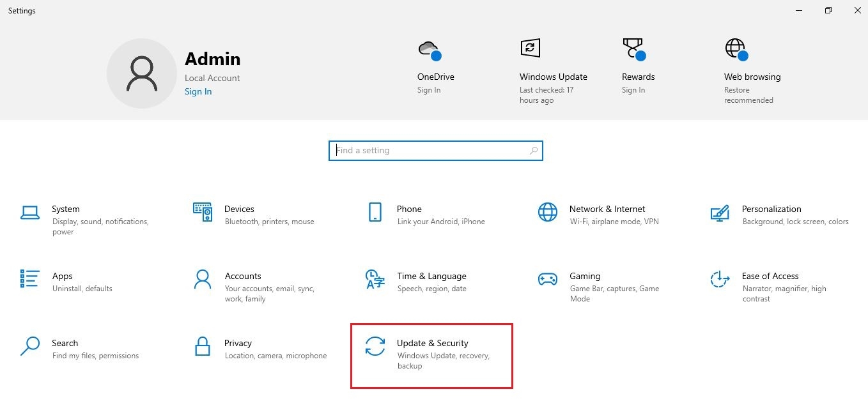This screenshot has height=410, width=868.
Task: Open Web browsing restore recommendation
Action: coord(752,77)
